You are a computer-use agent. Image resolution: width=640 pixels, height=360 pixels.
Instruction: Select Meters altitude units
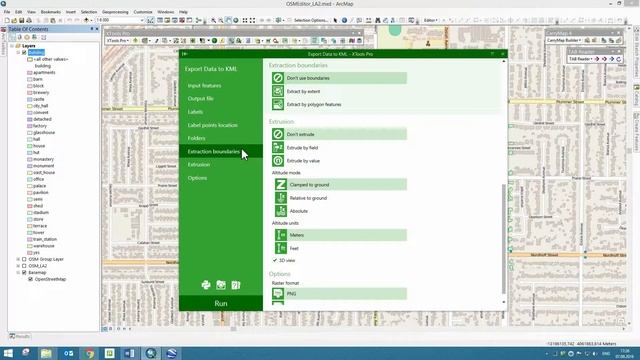tap(340, 235)
